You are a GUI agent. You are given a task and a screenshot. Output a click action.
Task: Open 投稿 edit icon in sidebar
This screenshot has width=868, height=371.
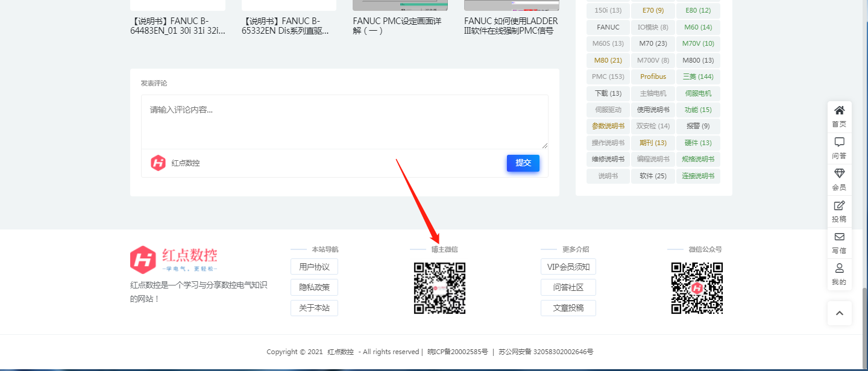[839, 211]
